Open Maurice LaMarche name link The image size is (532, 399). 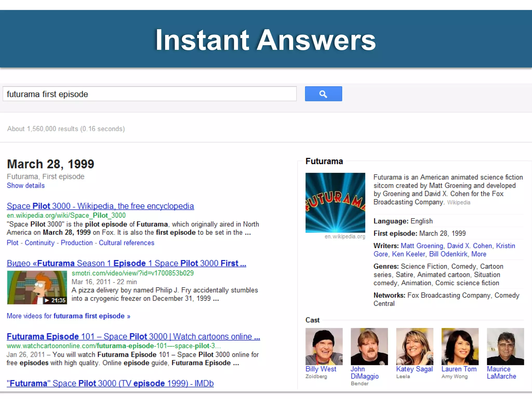501,373
